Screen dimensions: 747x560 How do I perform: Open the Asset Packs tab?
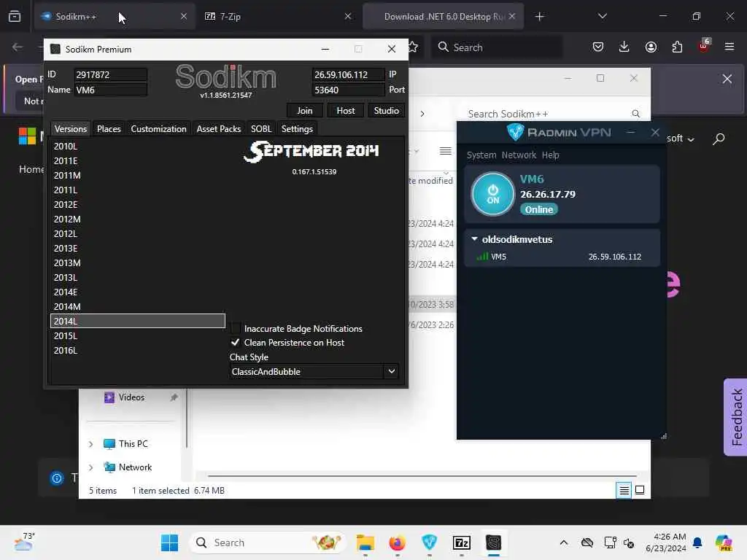click(219, 128)
